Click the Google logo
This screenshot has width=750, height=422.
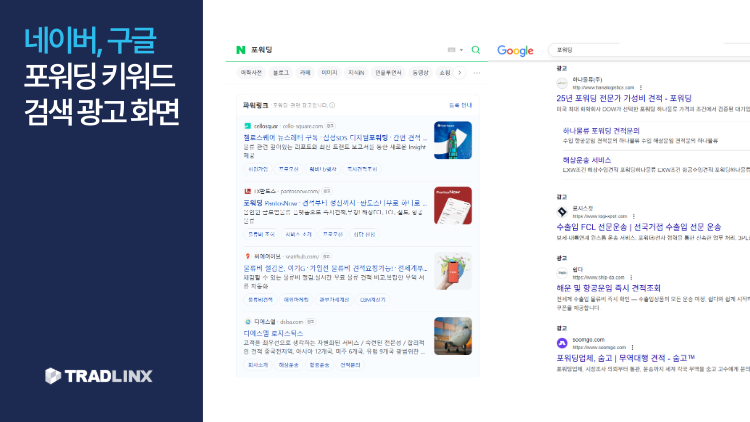(515, 51)
